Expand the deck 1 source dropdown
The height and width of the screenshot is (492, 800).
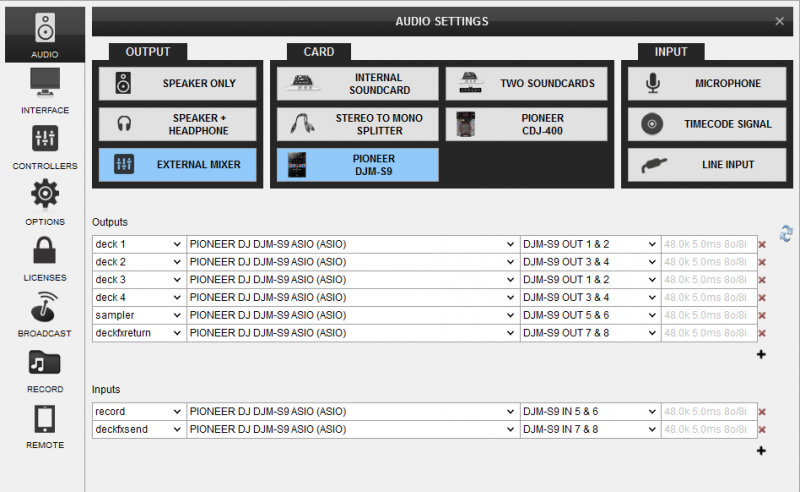[138, 244]
